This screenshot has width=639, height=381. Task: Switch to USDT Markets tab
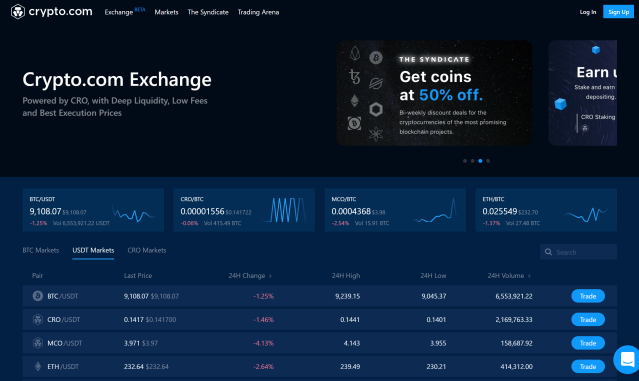pos(93,250)
